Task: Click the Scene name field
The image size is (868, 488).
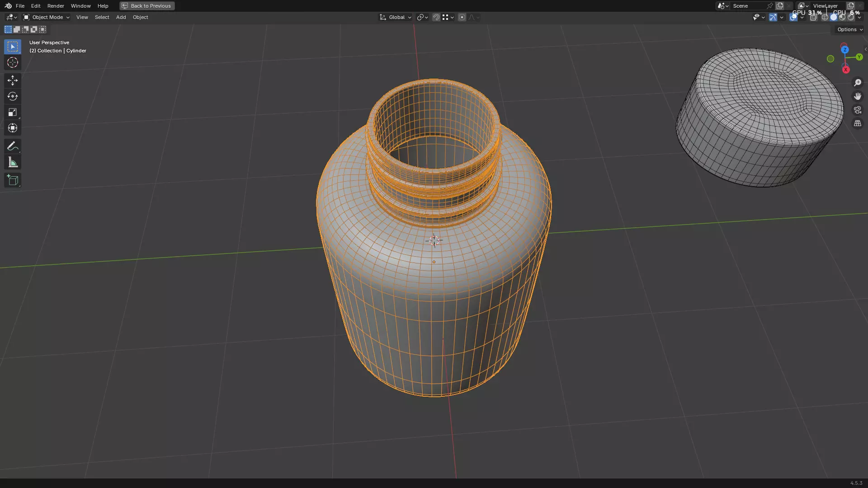Action: point(747,6)
